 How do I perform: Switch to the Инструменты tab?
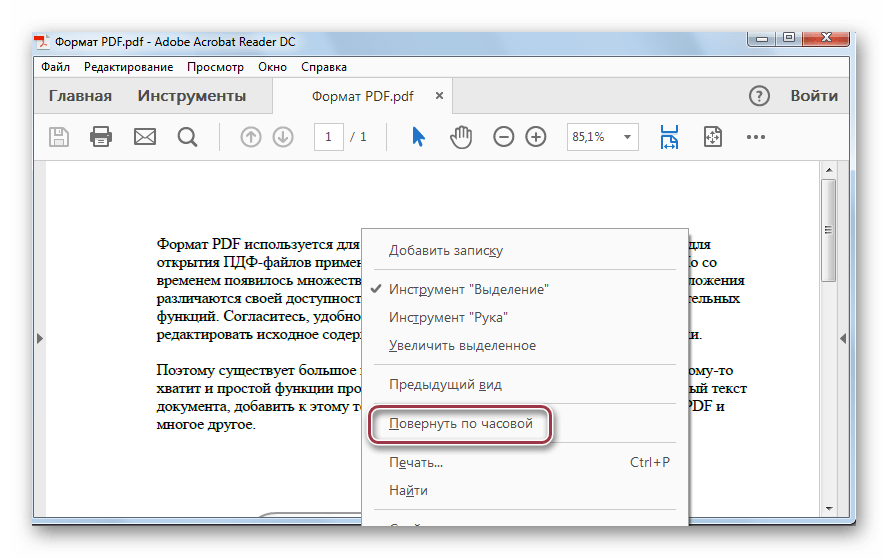tap(191, 96)
